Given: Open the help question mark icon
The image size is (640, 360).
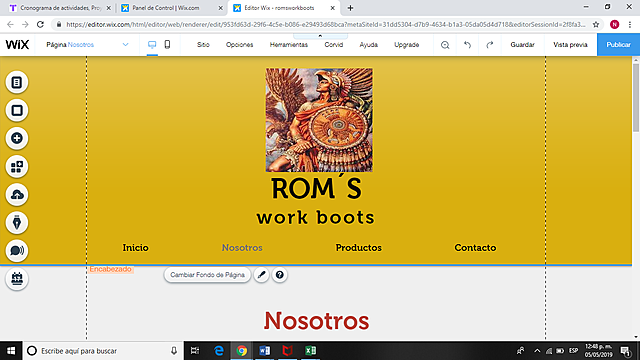Looking at the screenshot, I should click(280, 275).
